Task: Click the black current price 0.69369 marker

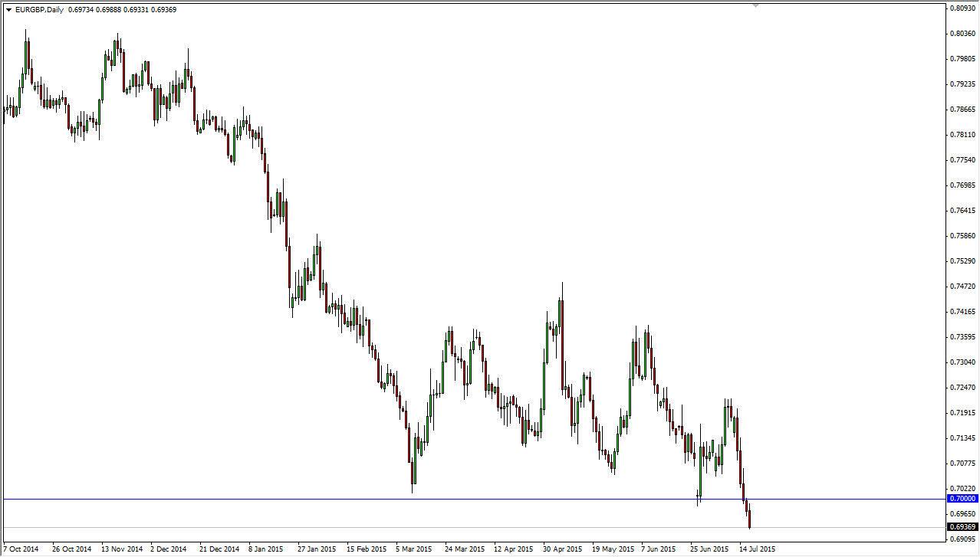Action: click(962, 526)
